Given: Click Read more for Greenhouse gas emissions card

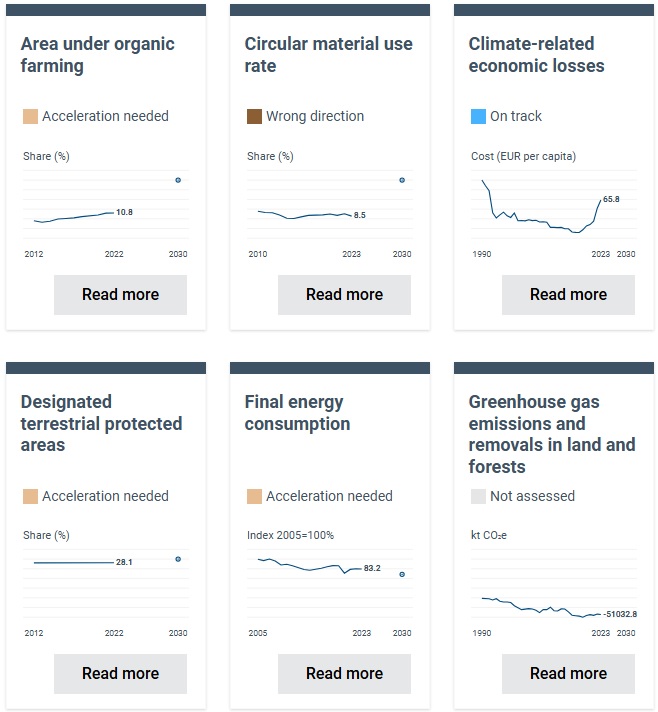Looking at the screenshot, I should pos(568,674).
